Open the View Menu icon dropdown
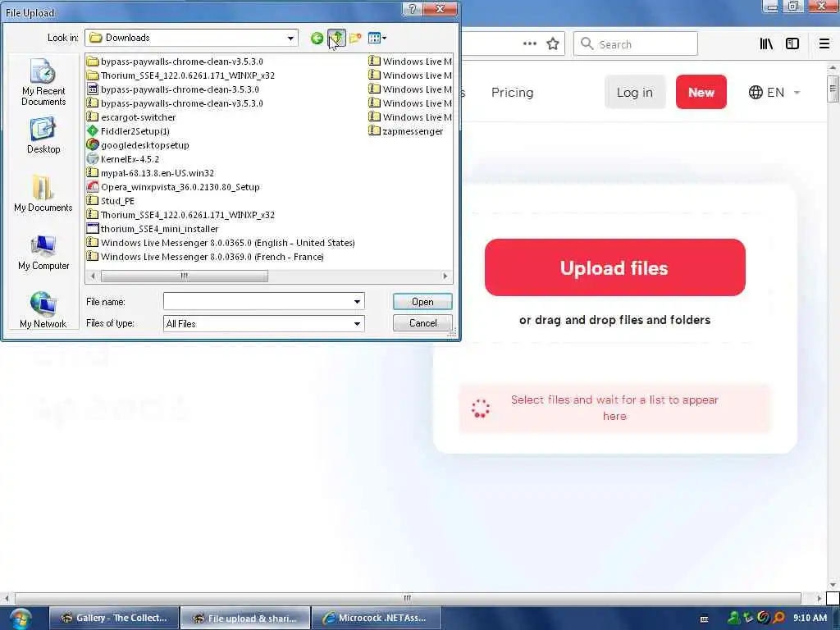The height and width of the screenshot is (630, 840). point(377,38)
